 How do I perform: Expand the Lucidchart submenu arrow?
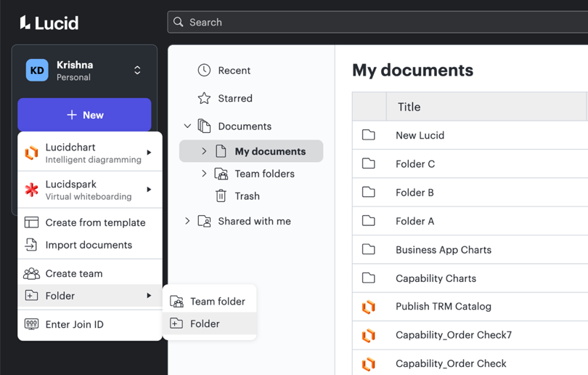click(149, 153)
